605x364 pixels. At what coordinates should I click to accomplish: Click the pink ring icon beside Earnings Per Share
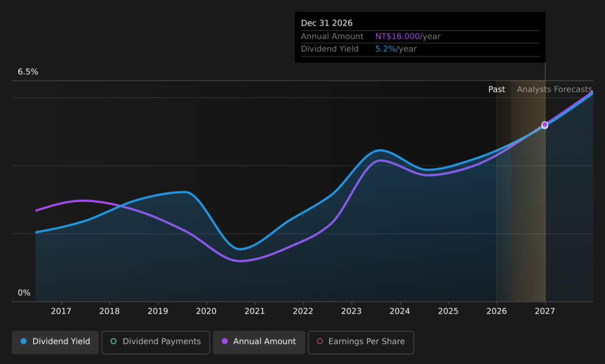(x=320, y=342)
